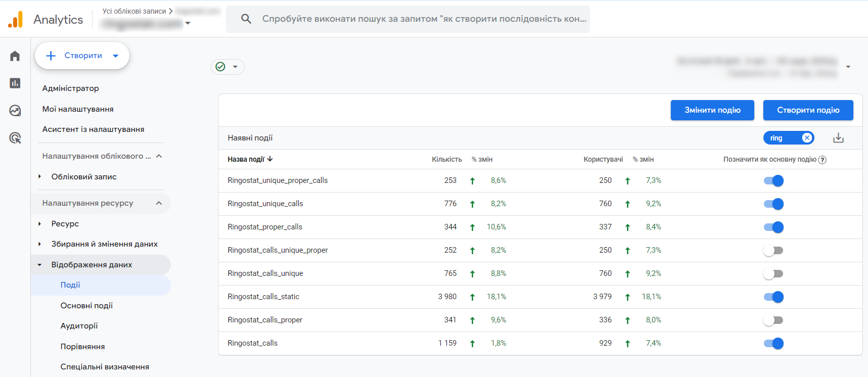Click the Ringostat_calls event name
The image size is (868, 377).
click(252, 343)
